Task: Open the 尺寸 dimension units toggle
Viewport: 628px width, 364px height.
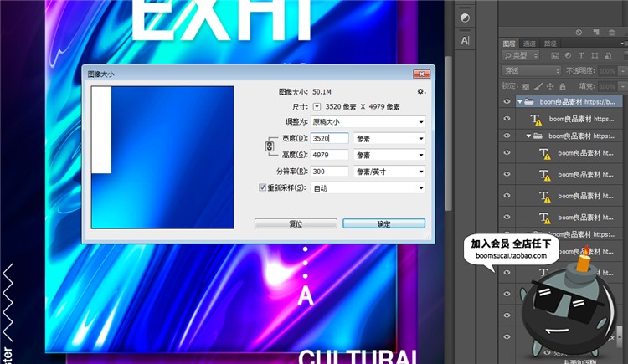Action: tap(317, 107)
